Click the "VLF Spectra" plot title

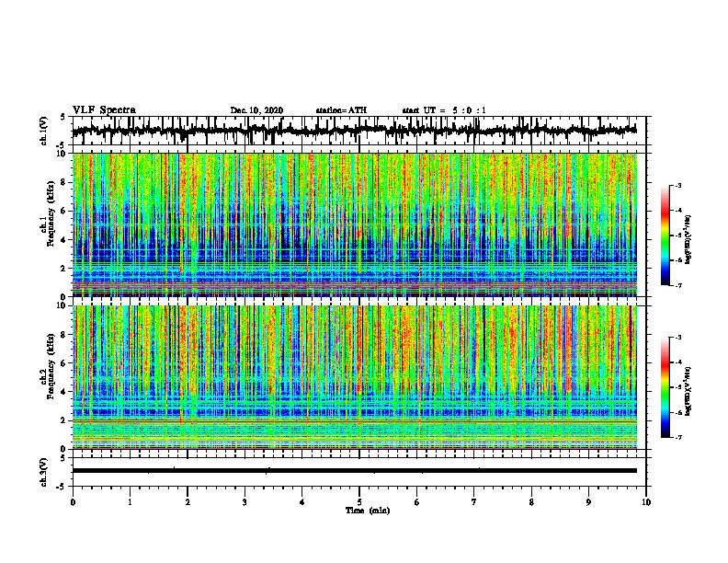[x=104, y=109]
